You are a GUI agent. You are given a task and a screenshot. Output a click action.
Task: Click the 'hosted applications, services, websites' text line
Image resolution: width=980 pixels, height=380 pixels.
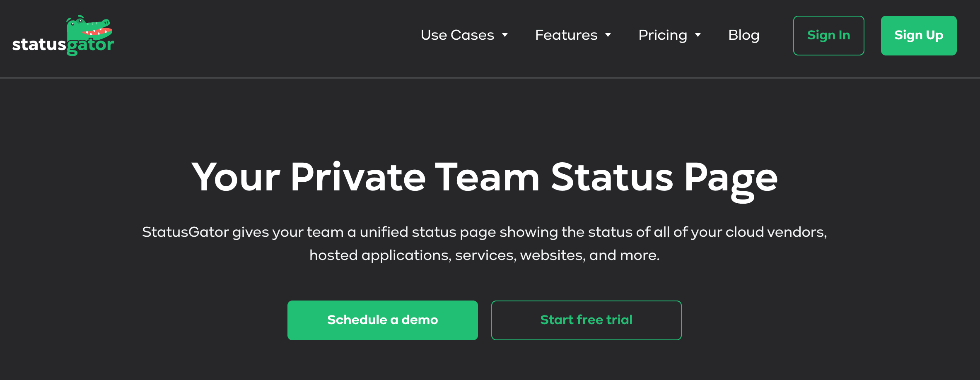click(x=484, y=255)
